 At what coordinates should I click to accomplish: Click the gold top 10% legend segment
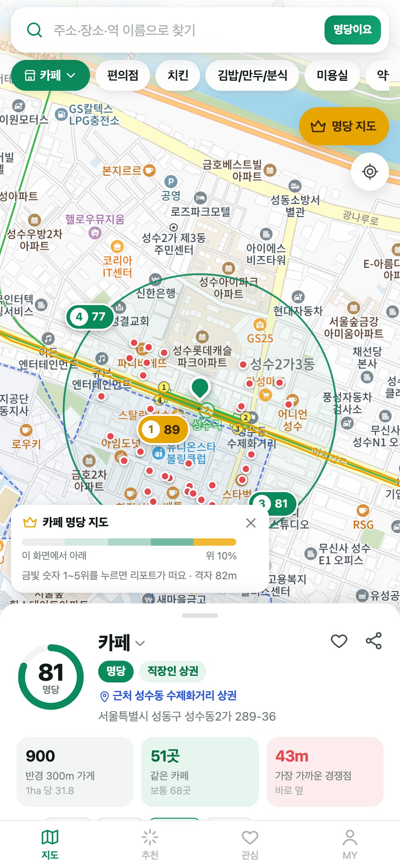click(x=215, y=542)
